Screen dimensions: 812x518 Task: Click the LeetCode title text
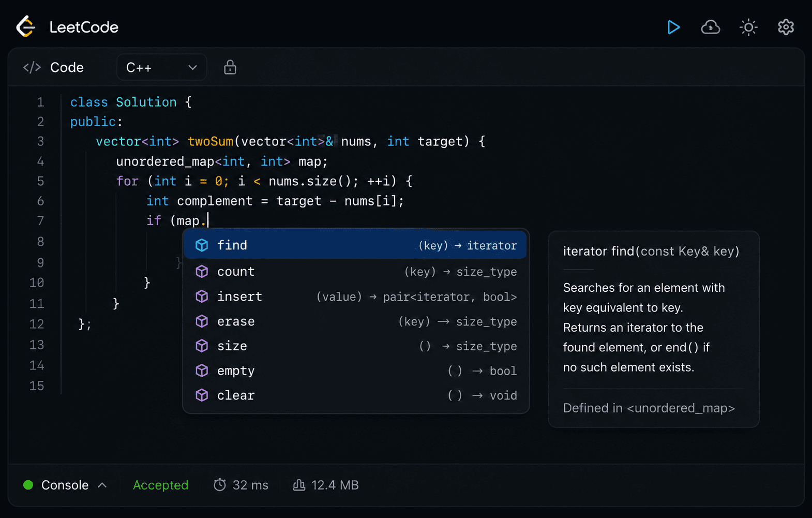click(x=84, y=27)
